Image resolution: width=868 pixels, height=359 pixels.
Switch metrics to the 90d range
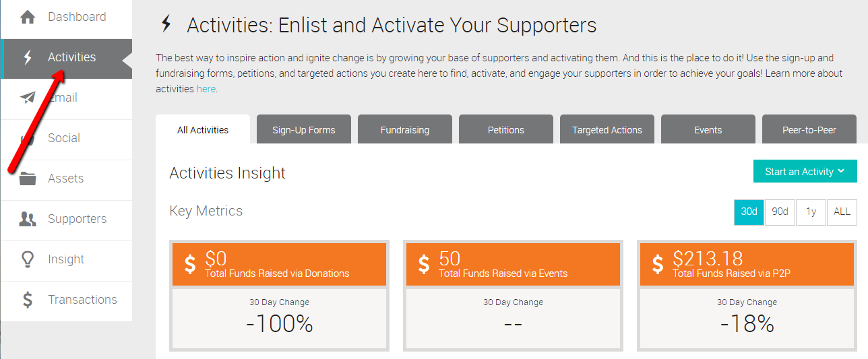(780, 211)
